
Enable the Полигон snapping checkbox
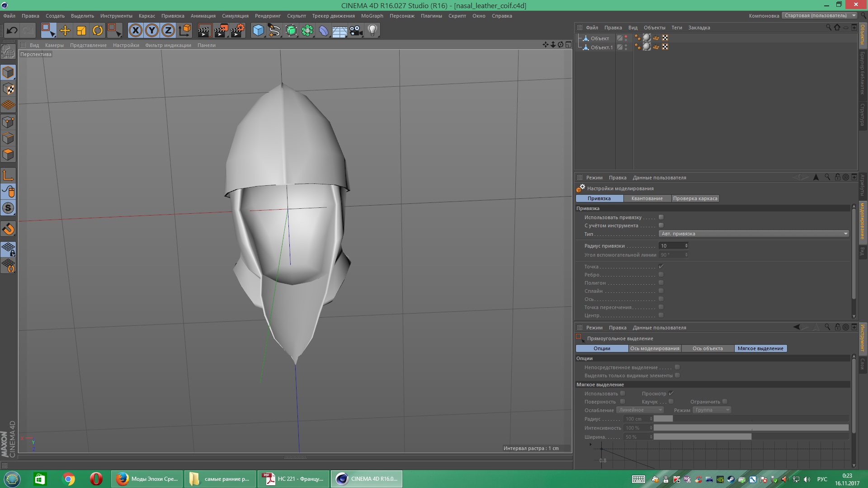[661, 283]
